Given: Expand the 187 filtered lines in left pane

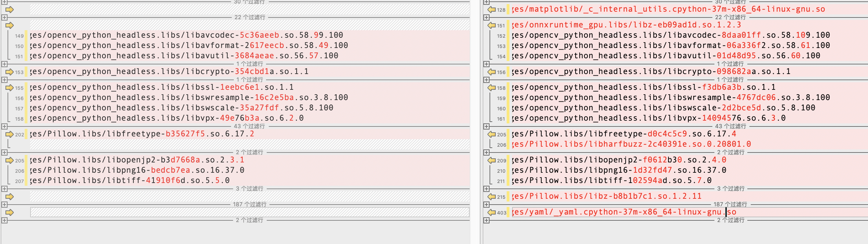Looking at the screenshot, I should 4,204.
